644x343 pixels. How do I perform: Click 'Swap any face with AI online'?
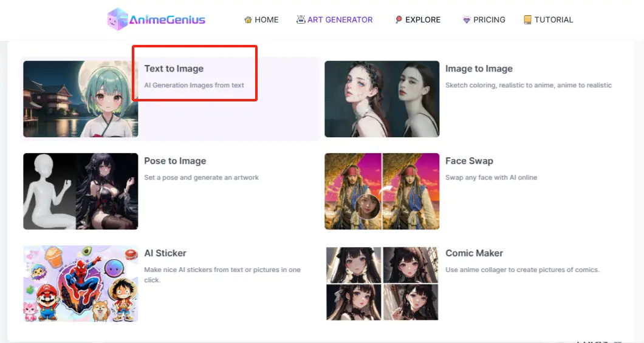492,178
